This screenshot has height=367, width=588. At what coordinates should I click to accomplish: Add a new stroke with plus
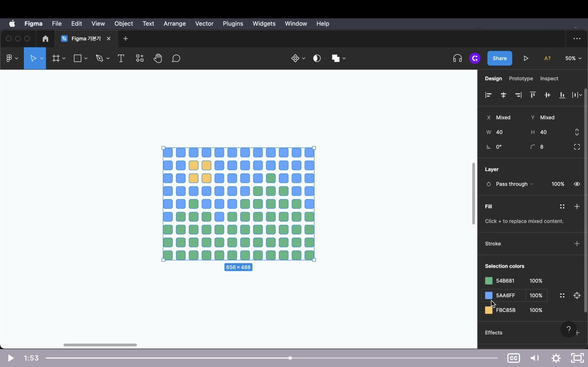click(577, 243)
